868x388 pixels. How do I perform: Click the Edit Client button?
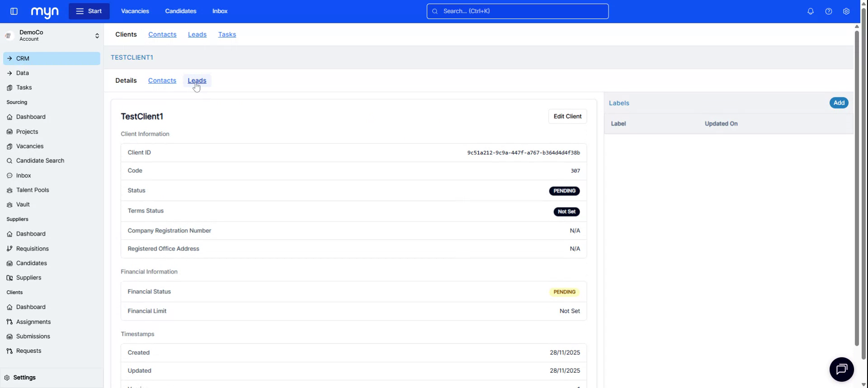click(x=567, y=116)
